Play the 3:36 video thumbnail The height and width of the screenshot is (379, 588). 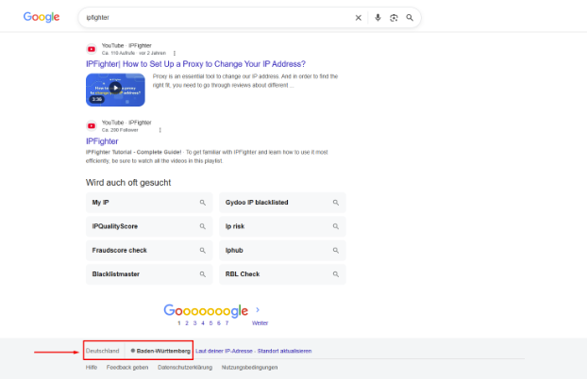[x=115, y=90]
